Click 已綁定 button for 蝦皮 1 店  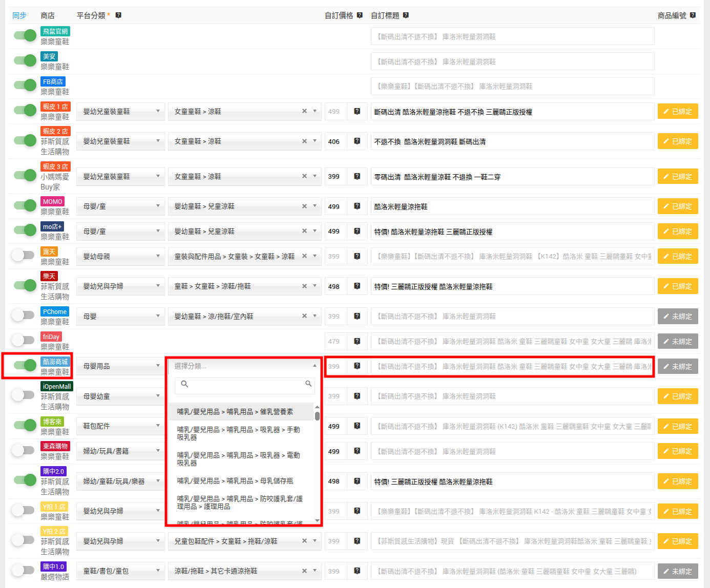pos(677,112)
